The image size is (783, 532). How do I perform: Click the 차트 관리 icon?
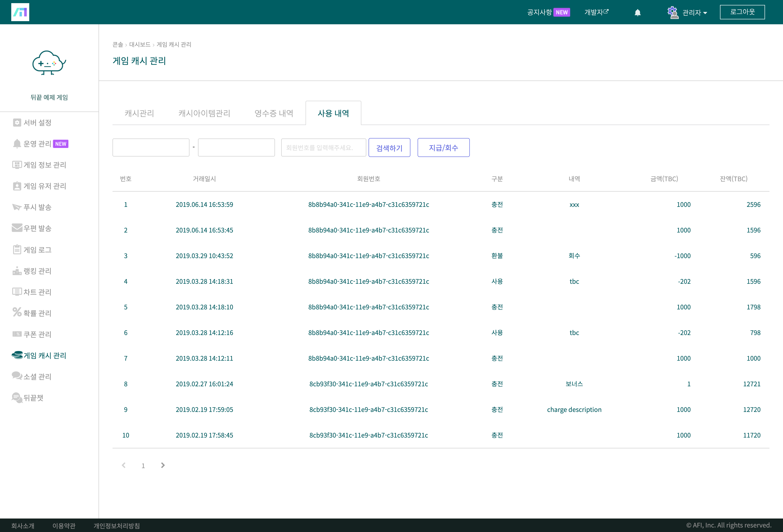[17, 292]
